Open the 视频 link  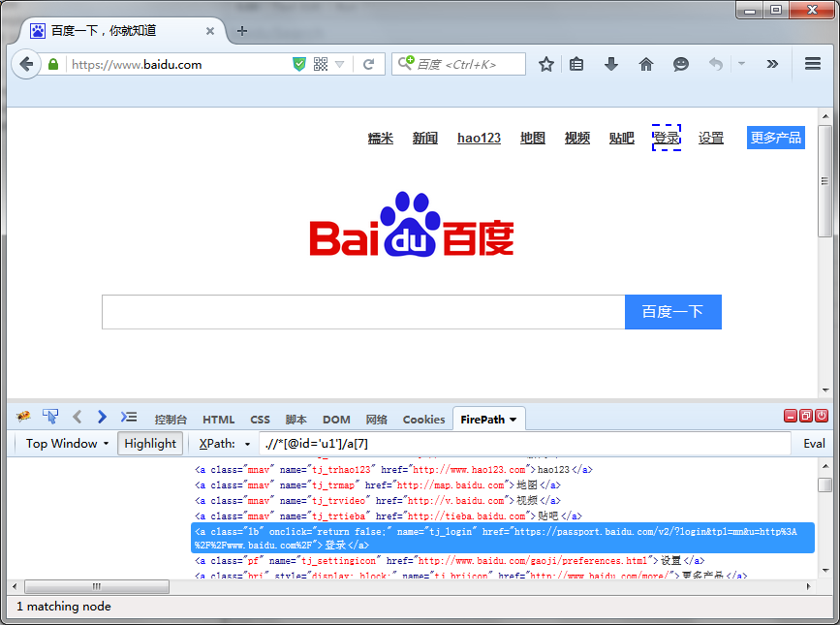[577, 139]
